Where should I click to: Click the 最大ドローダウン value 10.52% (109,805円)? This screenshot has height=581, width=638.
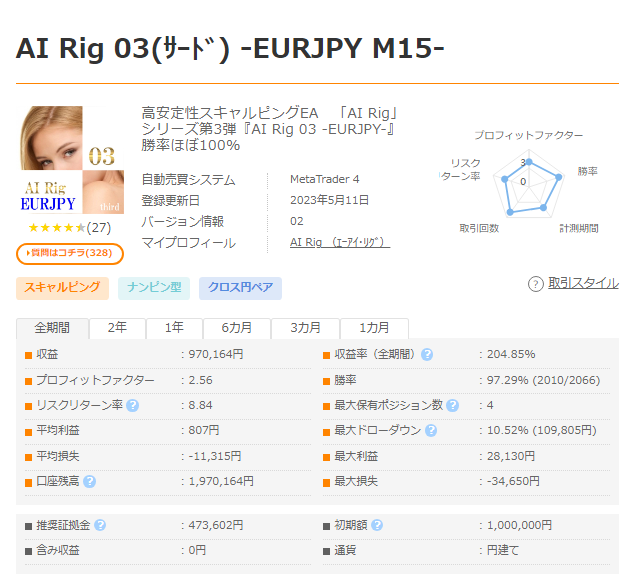tap(542, 430)
